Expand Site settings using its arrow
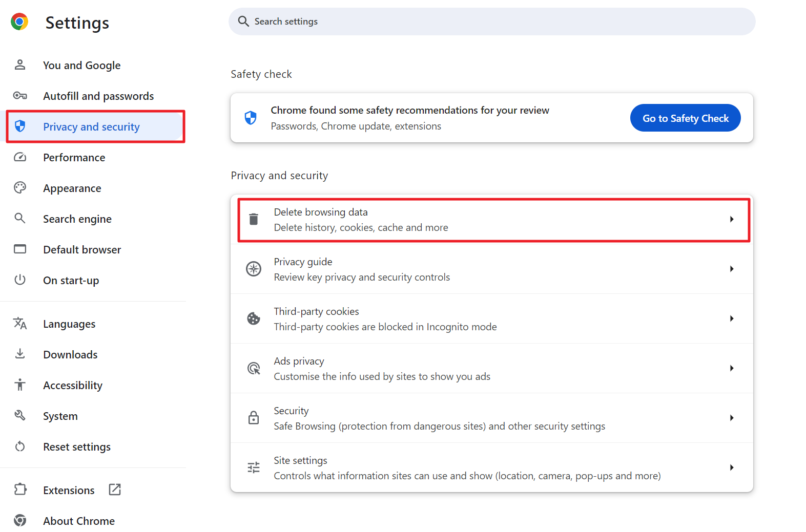806x532 pixels. click(732, 467)
